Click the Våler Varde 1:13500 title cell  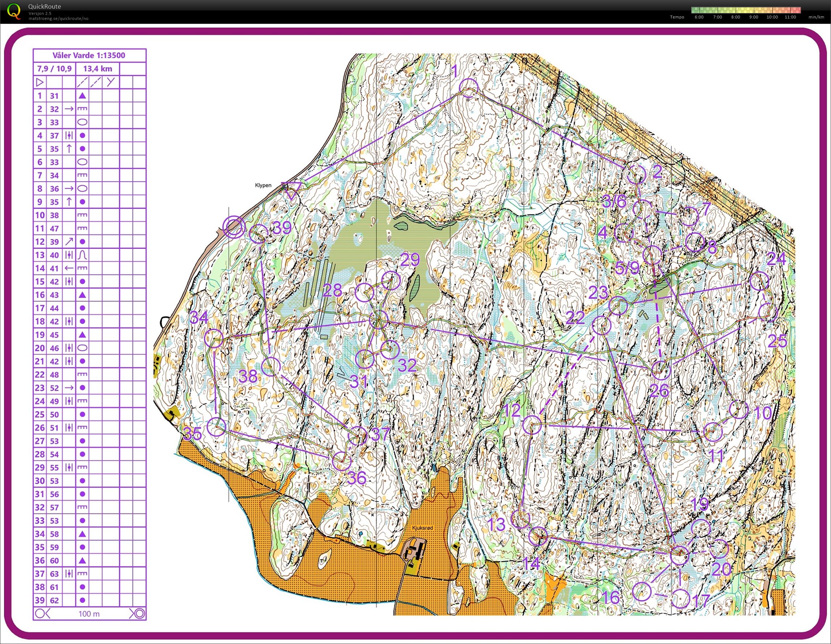89,55
